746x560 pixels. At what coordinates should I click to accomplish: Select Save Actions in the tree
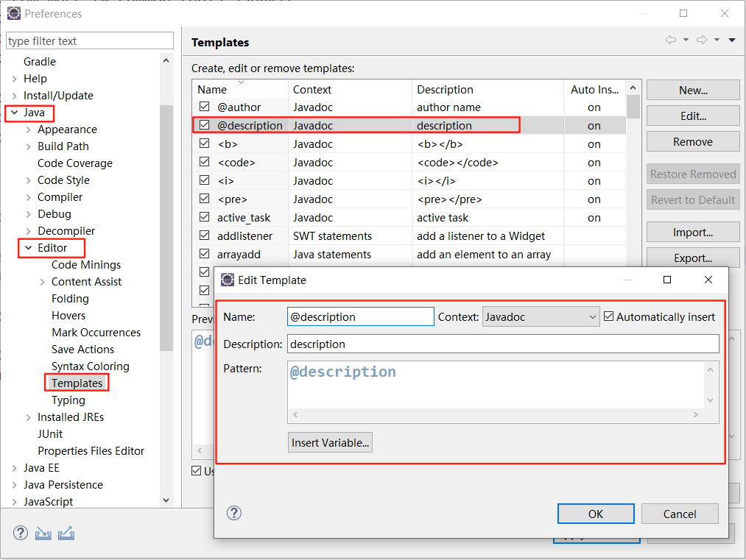[x=82, y=350]
